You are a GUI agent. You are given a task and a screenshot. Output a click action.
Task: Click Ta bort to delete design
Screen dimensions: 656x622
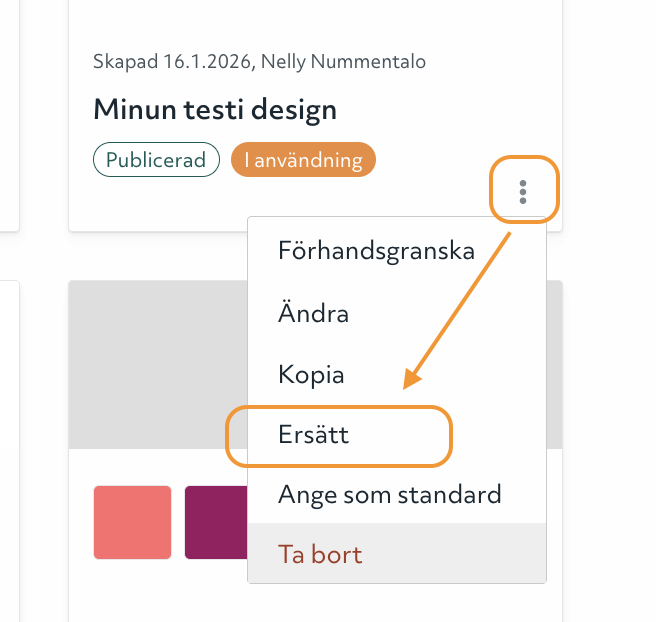tap(320, 554)
